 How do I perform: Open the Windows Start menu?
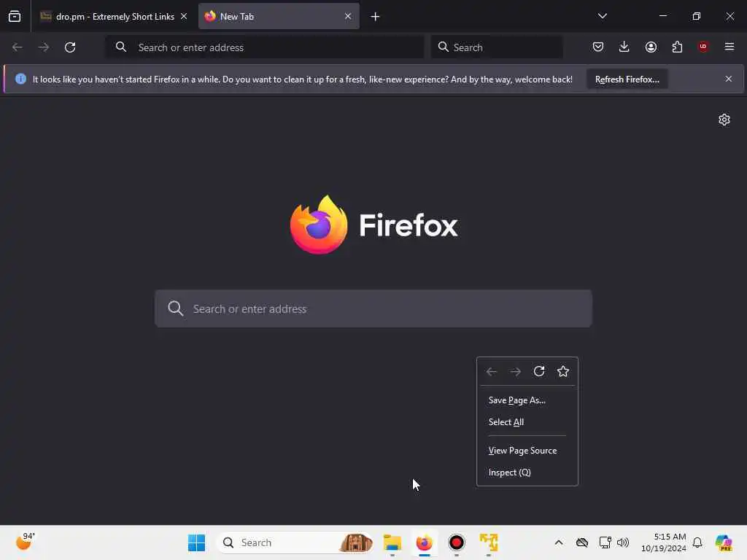(196, 542)
